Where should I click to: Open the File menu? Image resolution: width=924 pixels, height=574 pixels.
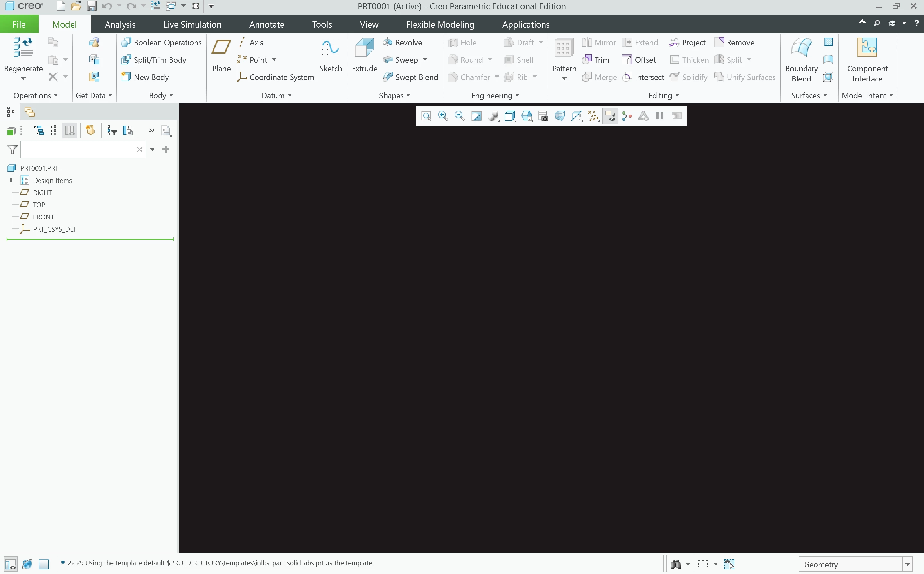pos(19,24)
